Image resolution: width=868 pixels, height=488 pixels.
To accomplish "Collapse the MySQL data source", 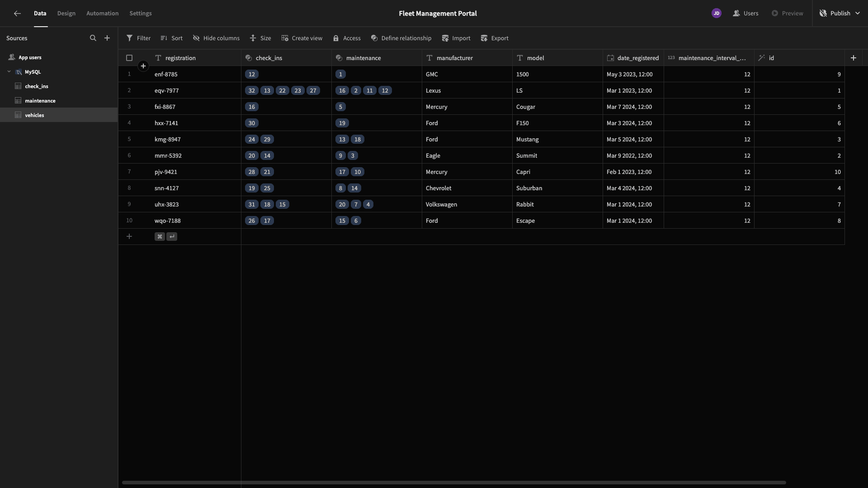I will tap(9, 72).
